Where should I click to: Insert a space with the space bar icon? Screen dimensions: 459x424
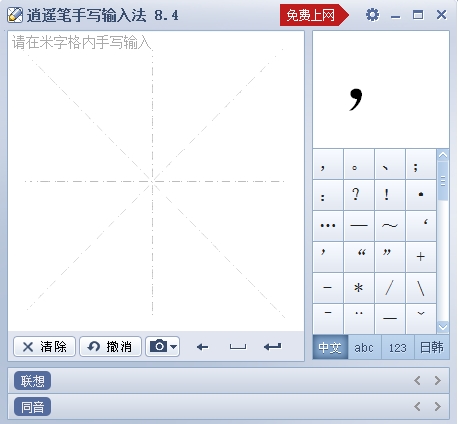(x=238, y=347)
